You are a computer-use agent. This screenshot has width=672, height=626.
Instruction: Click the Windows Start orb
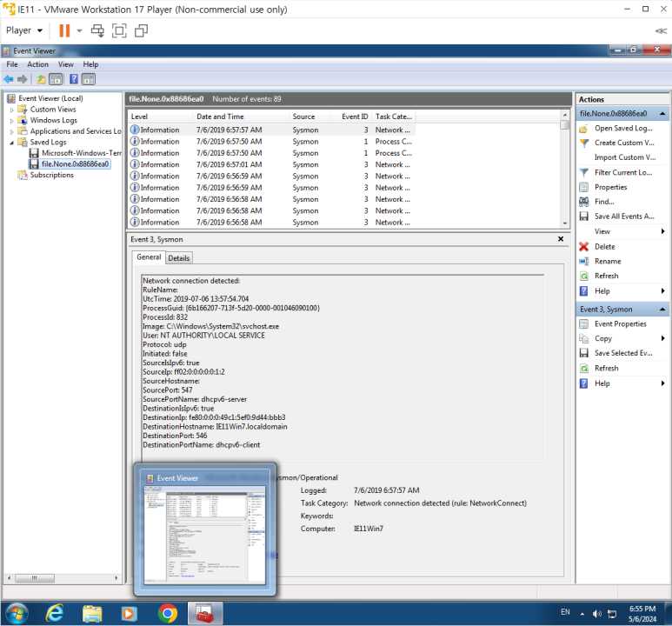tap(17, 614)
